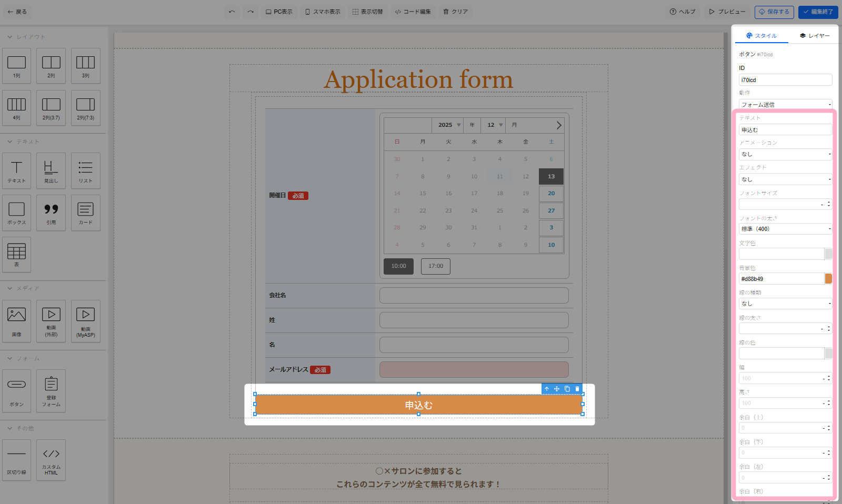
Task: Toggle スマホ表示 mobile view
Action: [323, 12]
